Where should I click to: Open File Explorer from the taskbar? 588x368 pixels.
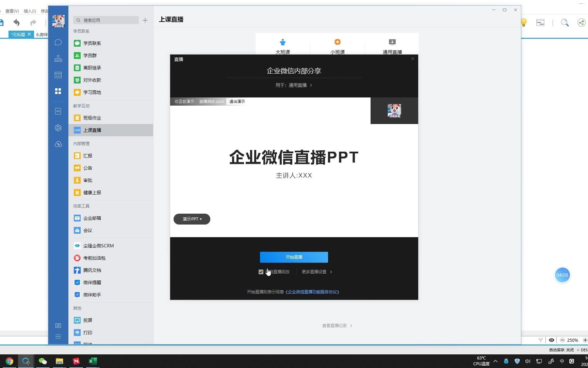point(60,361)
